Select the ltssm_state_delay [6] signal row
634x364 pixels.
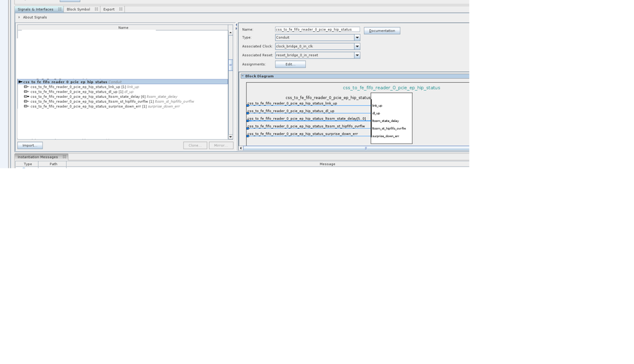tap(123, 97)
